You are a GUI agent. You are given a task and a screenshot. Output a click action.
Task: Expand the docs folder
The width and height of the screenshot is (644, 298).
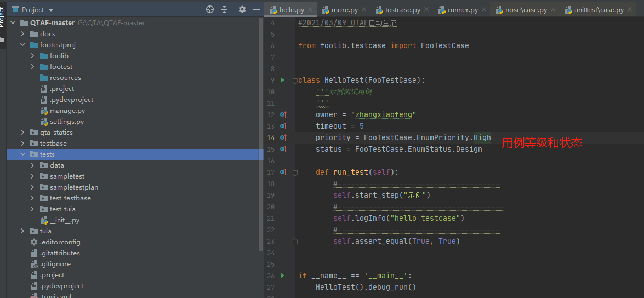click(x=23, y=34)
